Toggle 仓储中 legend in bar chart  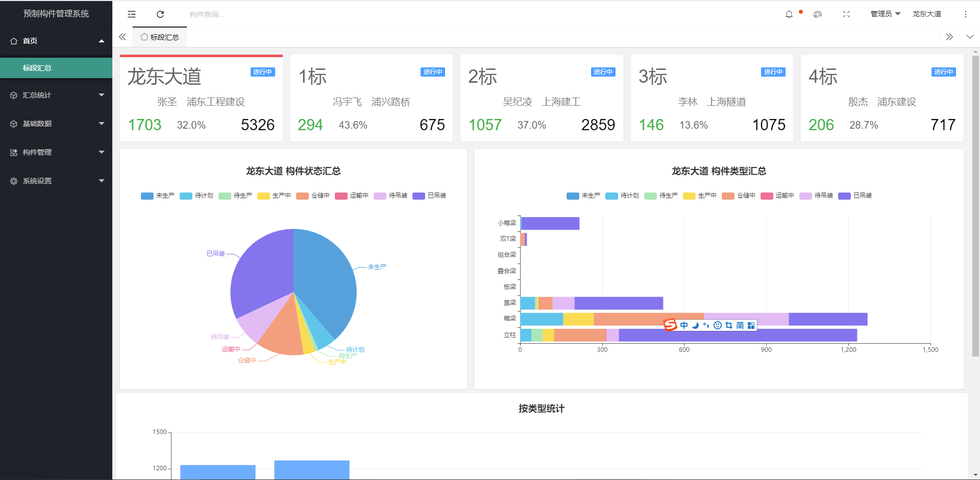(x=739, y=196)
